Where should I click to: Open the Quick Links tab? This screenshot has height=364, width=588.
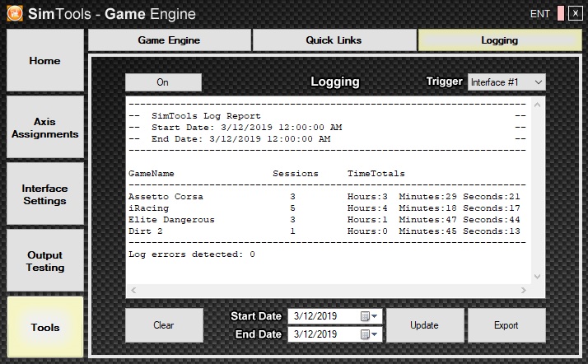click(334, 40)
